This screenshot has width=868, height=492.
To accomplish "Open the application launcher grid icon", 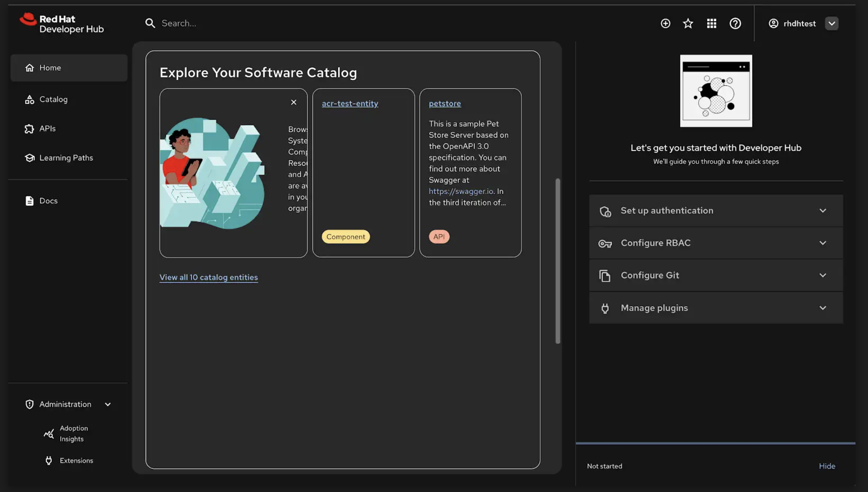I will [x=711, y=23].
